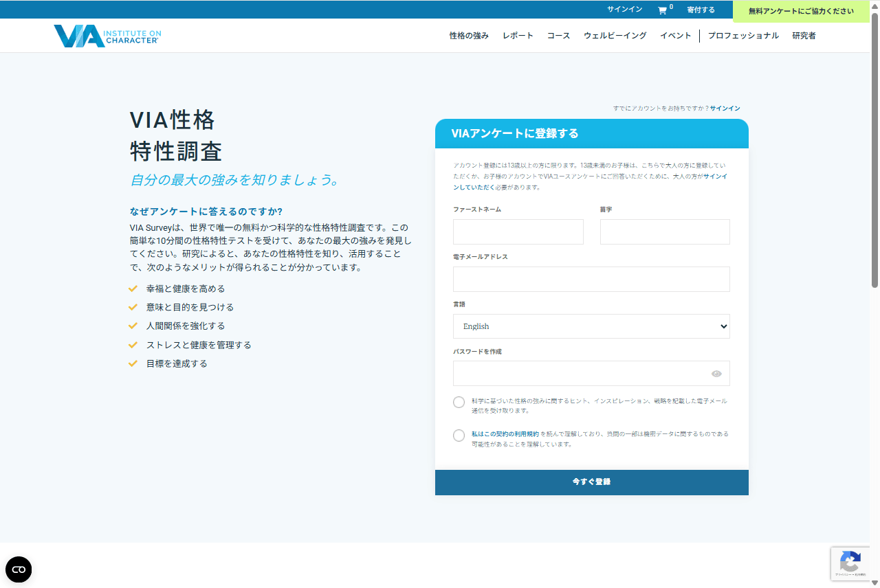
Task: Click サインイン in top bar
Action: (624, 10)
